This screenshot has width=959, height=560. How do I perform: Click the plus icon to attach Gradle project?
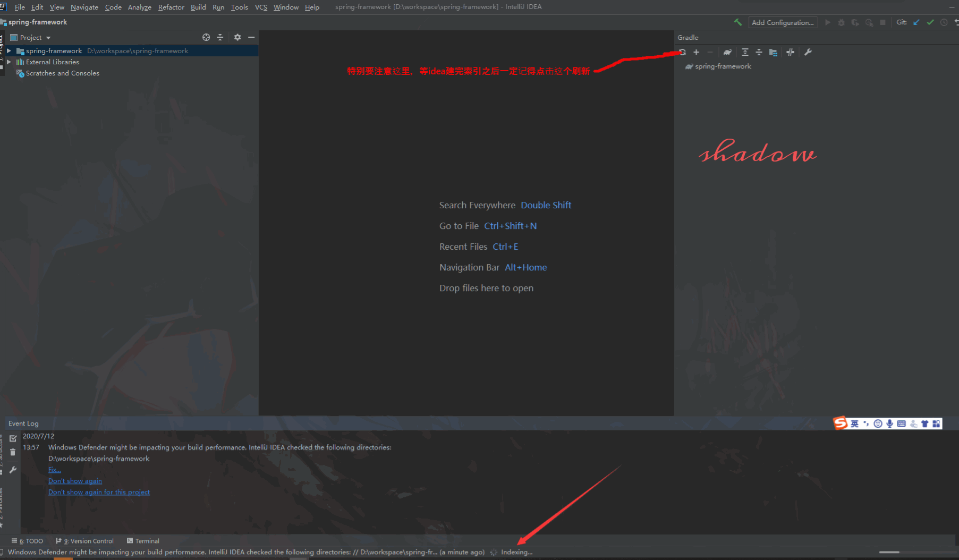(696, 52)
